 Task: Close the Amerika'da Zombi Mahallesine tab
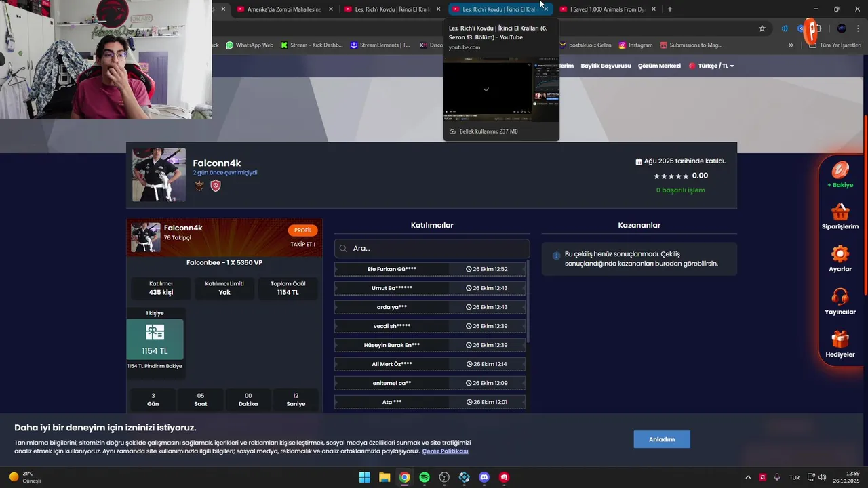point(331,9)
